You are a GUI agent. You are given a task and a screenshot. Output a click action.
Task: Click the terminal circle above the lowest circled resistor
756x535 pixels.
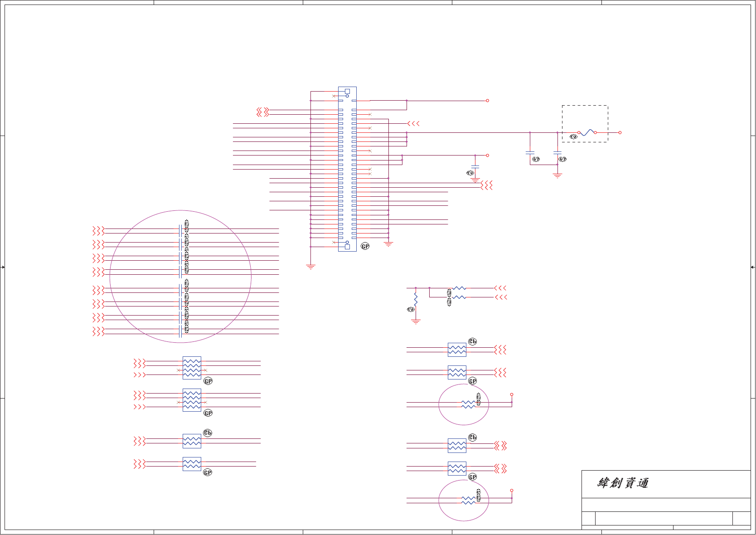click(x=512, y=491)
